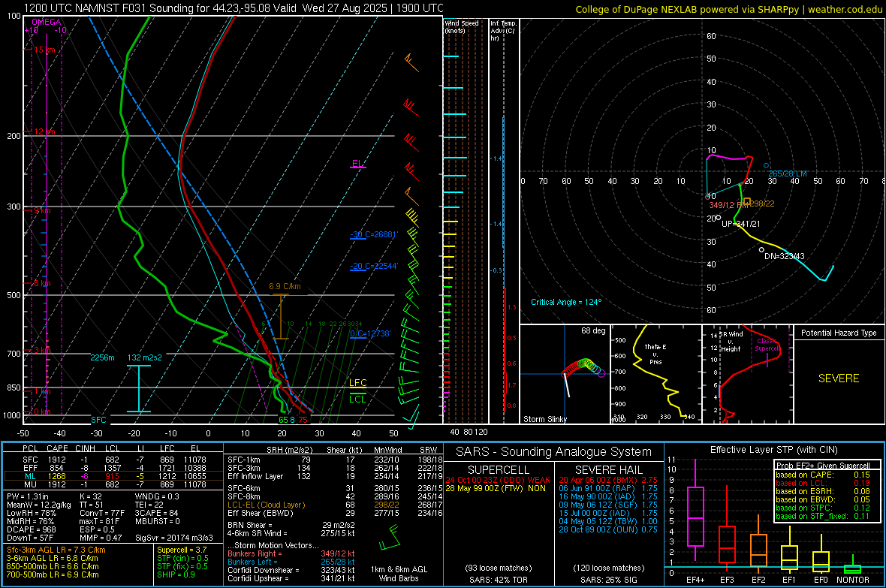886x588 pixels.
Task: Click the '-30 C=26881'' height label
Action: point(374,234)
